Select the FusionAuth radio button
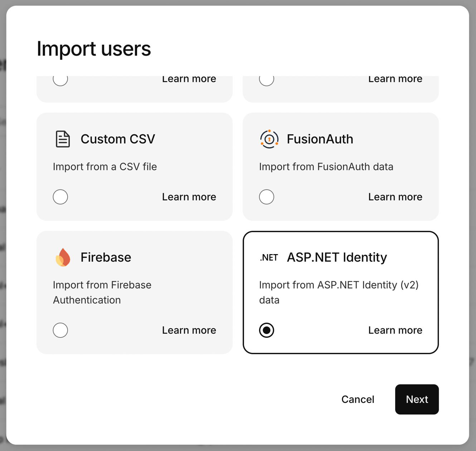 tap(267, 197)
